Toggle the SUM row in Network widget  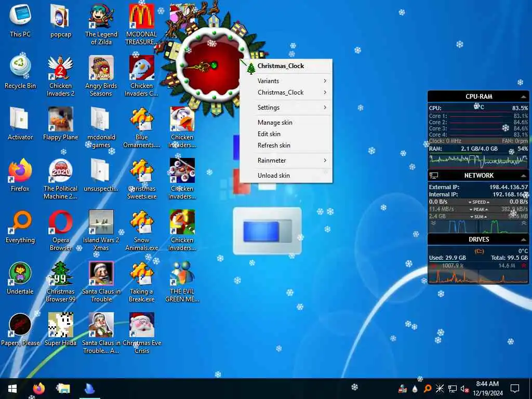click(478, 217)
